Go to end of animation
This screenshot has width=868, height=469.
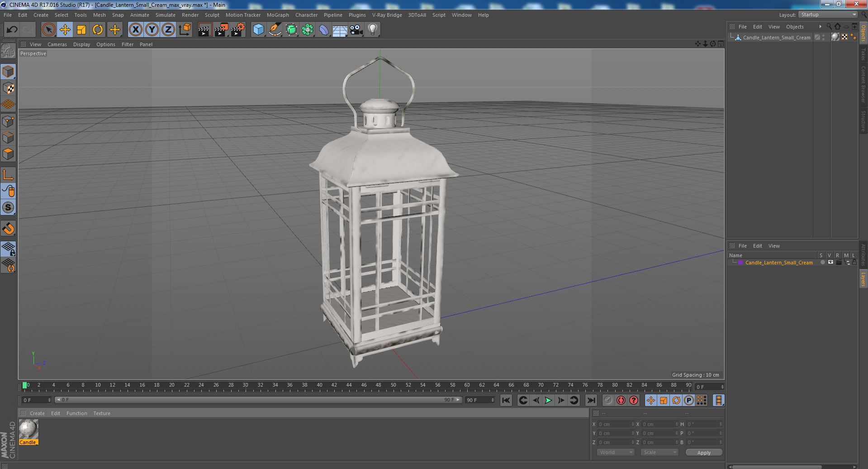click(591, 400)
